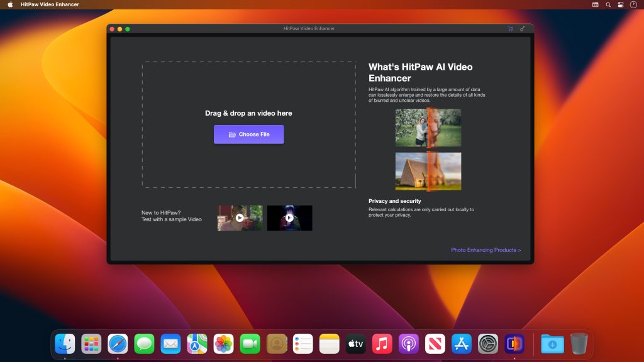Open Spotlight search in menu bar
644x362 pixels.
pos(608,4)
